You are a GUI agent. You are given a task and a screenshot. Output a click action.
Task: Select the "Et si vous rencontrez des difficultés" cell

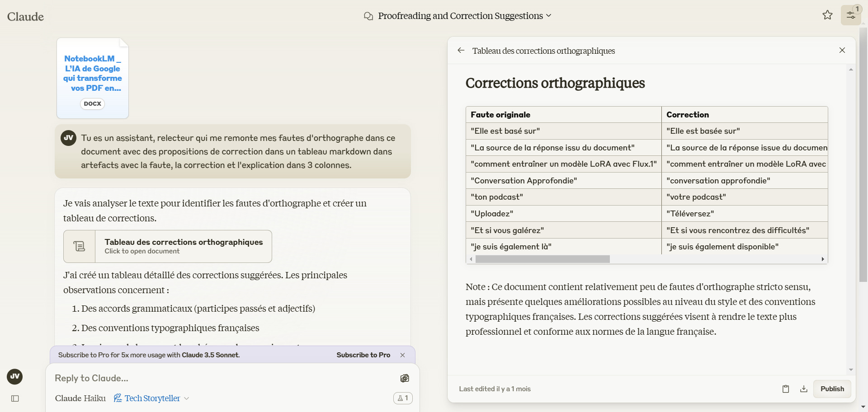745,230
